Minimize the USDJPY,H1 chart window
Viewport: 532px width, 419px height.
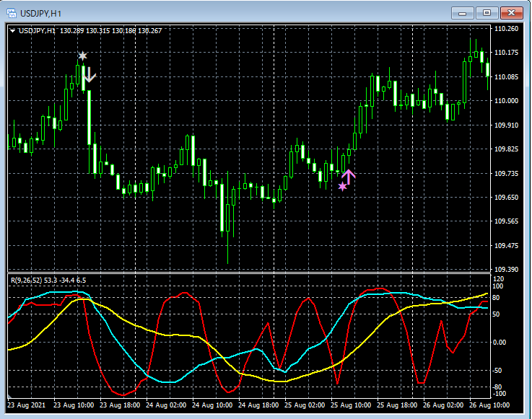coord(462,13)
